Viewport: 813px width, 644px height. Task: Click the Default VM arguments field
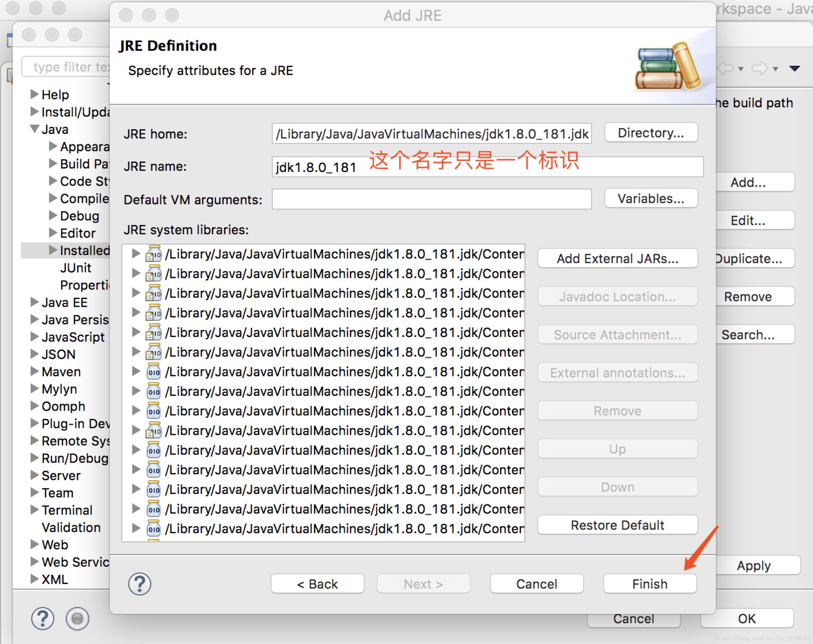click(x=431, y=199)
